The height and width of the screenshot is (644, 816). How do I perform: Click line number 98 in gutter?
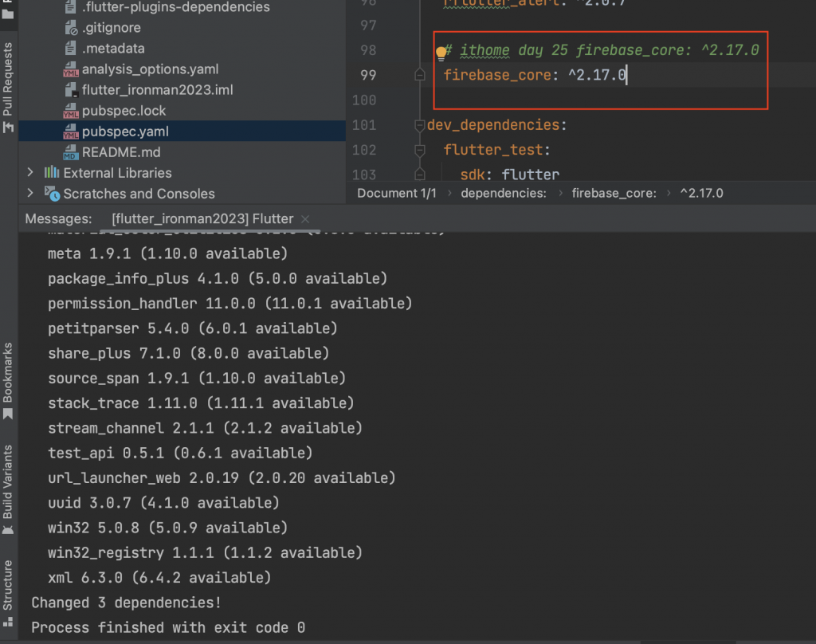pyautogui.click(x=368, y=50)
